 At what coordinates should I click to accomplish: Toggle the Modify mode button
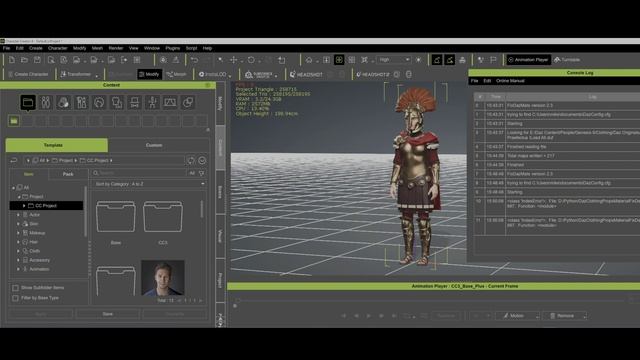click(x=149, y=74)
